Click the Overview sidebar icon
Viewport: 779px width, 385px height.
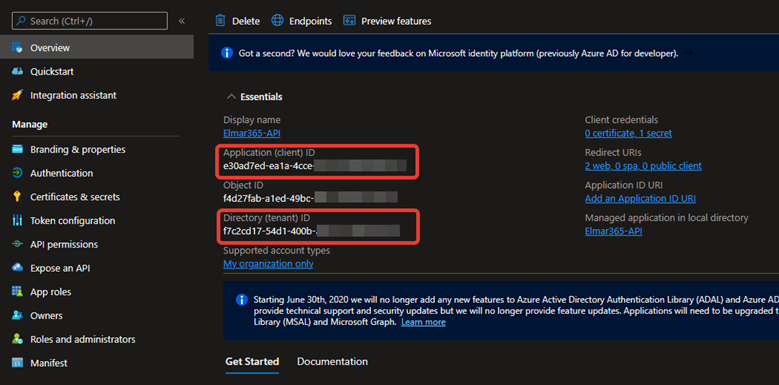coord(17,48)
